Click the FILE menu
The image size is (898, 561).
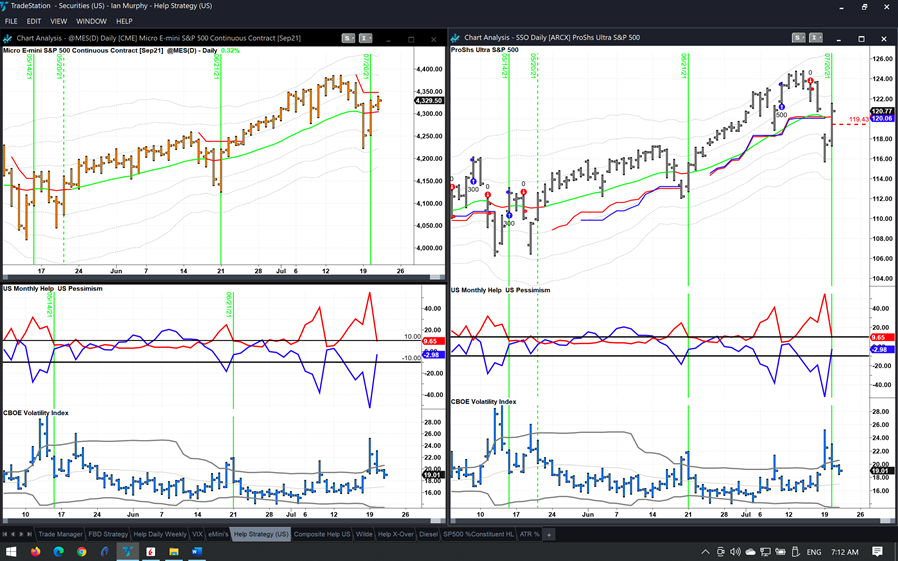[x=11, y=21]
